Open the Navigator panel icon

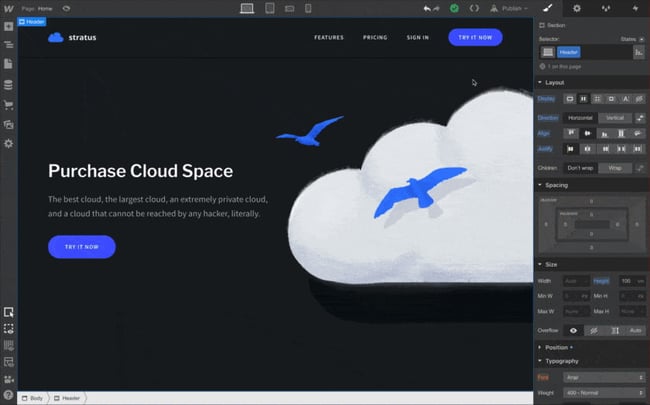(8, 45)
